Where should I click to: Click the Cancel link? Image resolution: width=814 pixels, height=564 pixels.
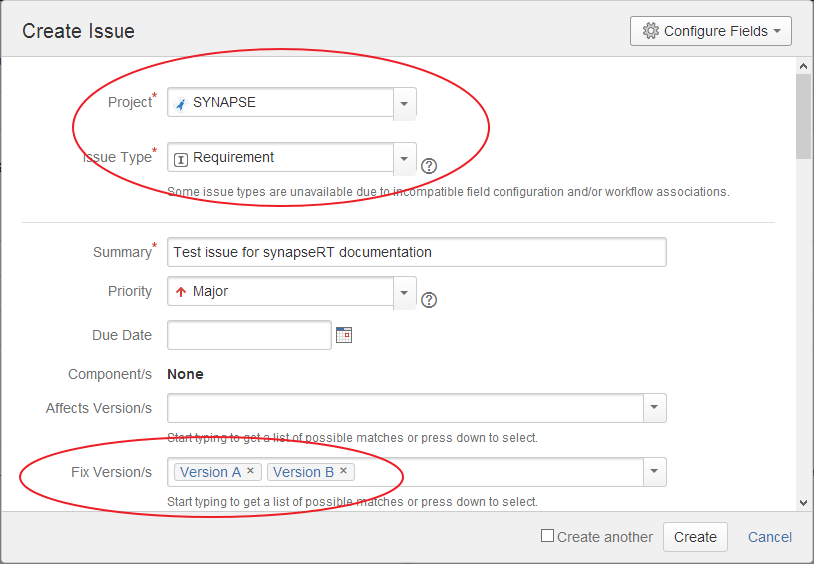[770, 537]
